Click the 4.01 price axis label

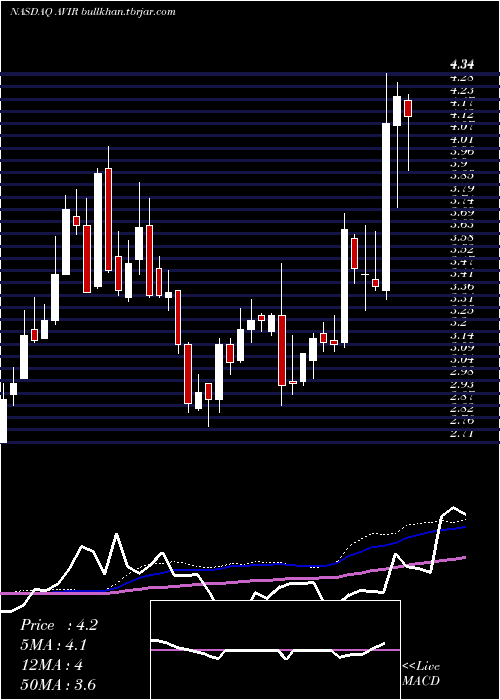(x=462, y=140)
